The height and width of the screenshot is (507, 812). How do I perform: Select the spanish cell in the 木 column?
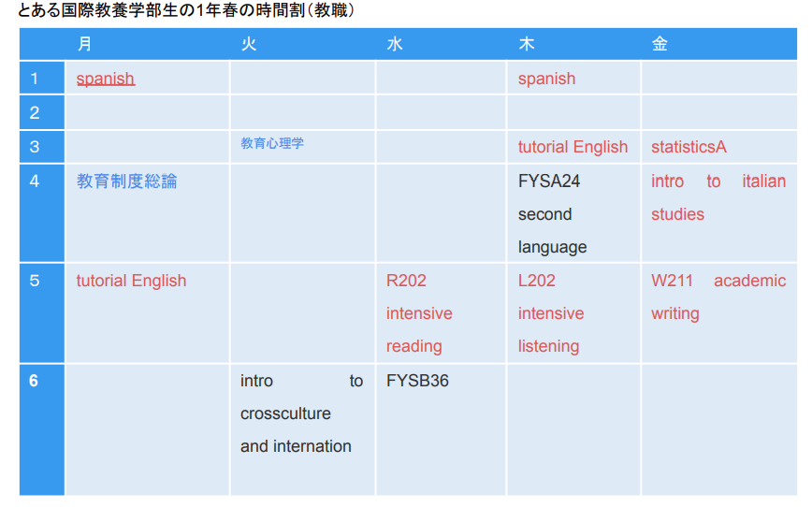click(x=573, y=79)
